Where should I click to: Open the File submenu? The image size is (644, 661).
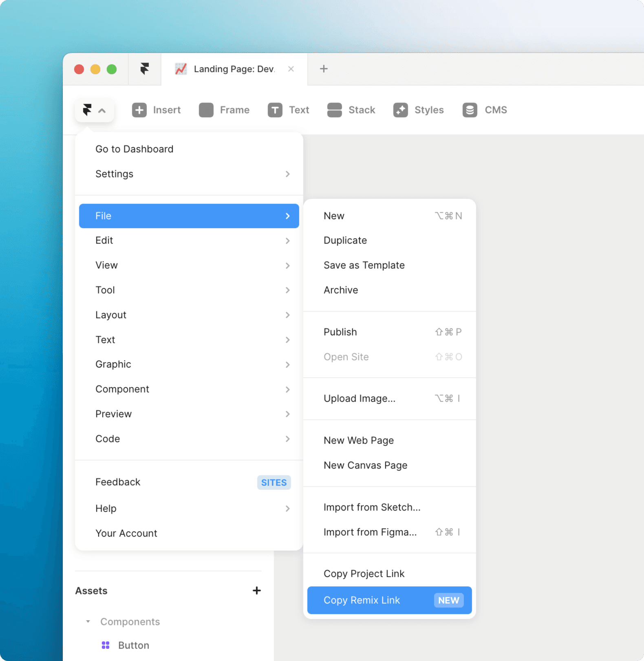pos(189,216)
